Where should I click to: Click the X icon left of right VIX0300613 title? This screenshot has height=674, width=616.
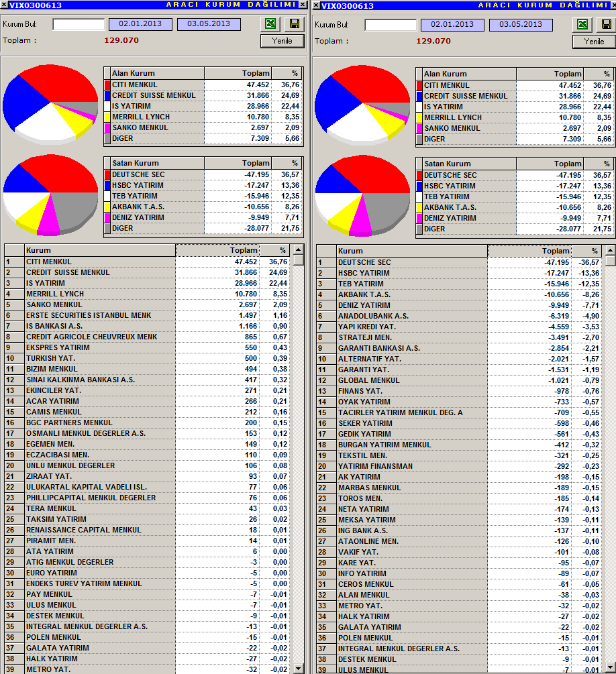(x=316, y=5)
